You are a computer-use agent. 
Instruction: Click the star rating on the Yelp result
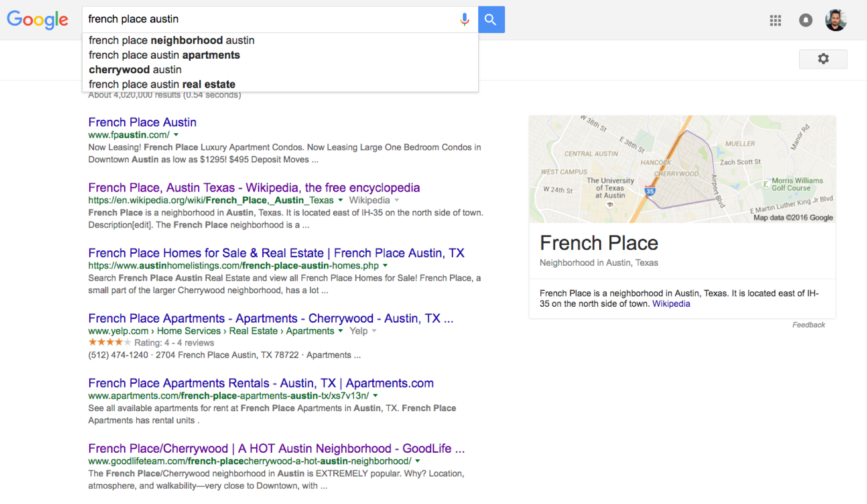(x=109, y=342)
